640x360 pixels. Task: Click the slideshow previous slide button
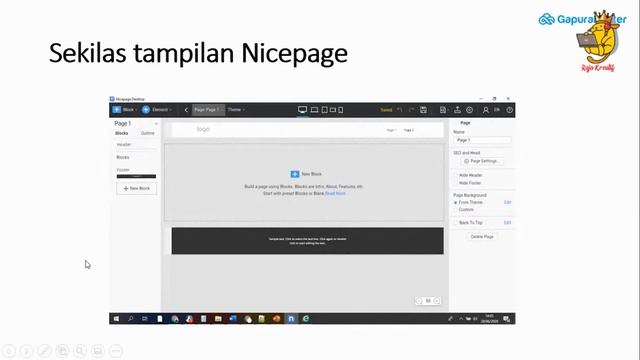tap(9, 351)
